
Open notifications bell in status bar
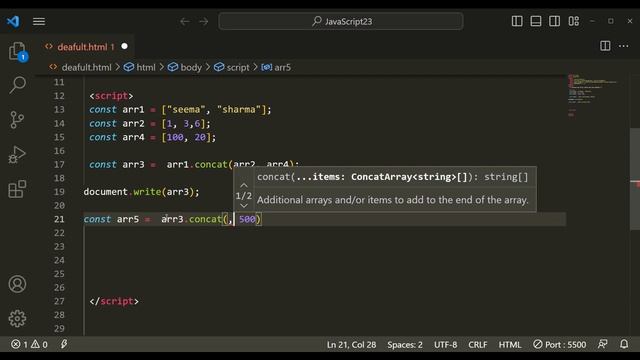pos(624,344)
